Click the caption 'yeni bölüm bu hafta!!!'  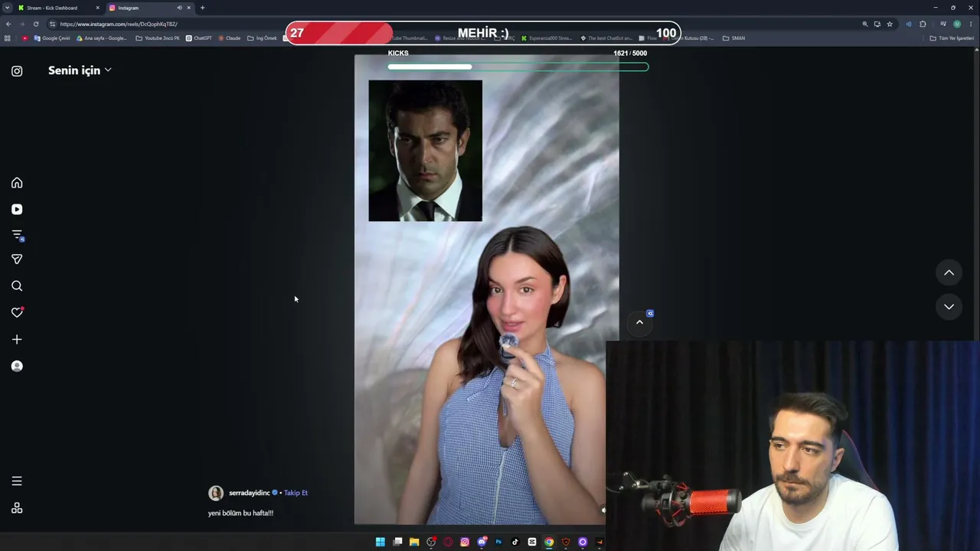click(240, 513)
